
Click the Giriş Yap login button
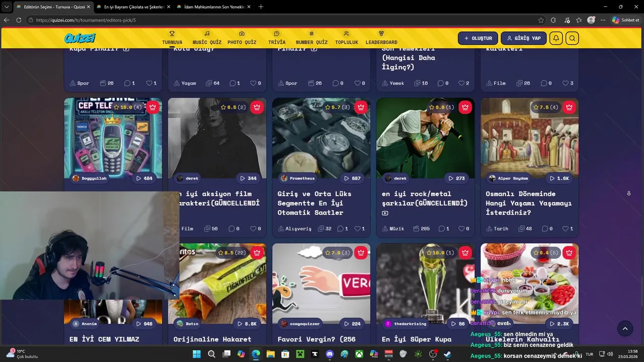click(x=523, y=38)
